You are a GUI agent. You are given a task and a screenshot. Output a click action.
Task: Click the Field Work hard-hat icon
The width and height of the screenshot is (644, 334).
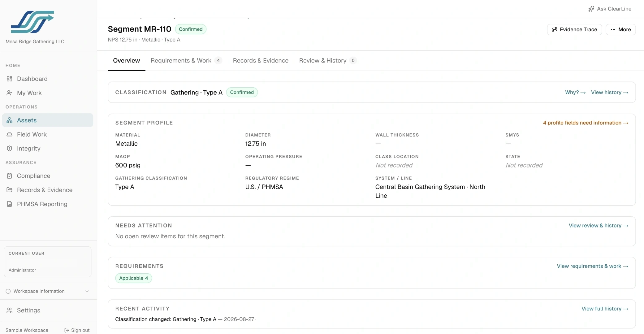point(10,134)
